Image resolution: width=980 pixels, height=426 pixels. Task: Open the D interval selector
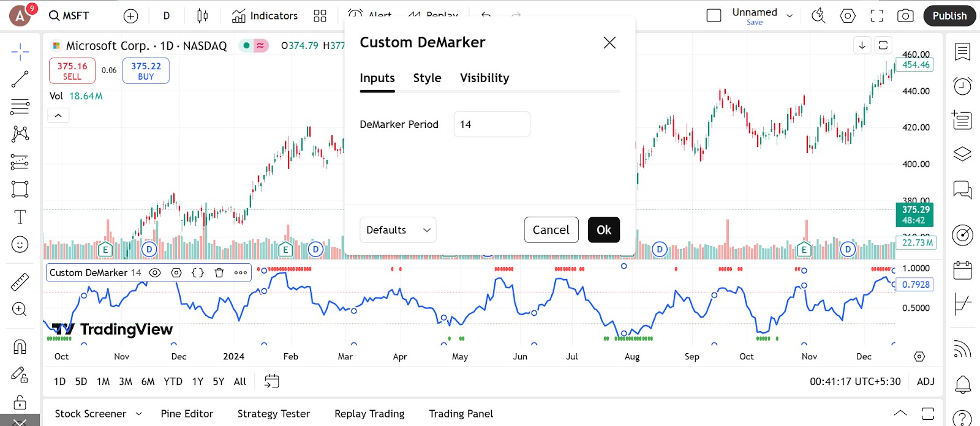[166, 16]
